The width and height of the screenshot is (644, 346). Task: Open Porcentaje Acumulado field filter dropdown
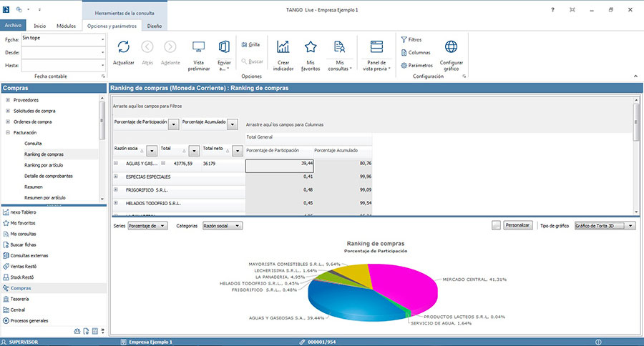(x=233, y=124)
